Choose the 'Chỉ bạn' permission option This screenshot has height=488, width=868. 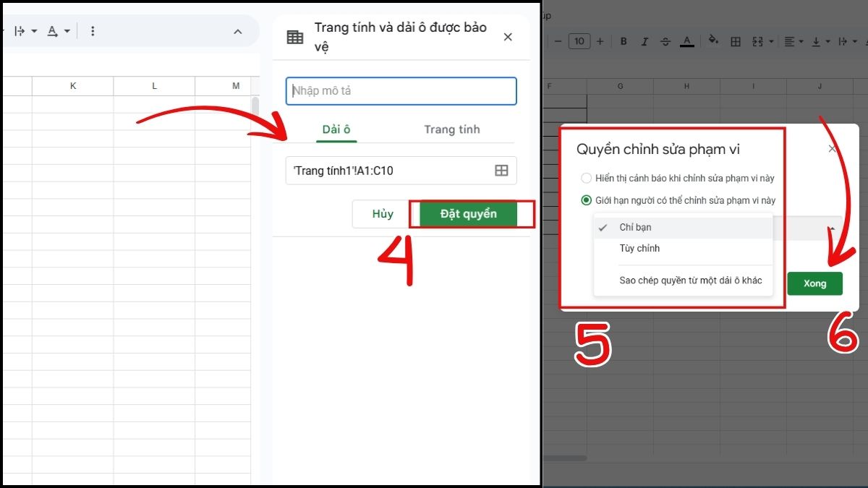coord(637,227)
